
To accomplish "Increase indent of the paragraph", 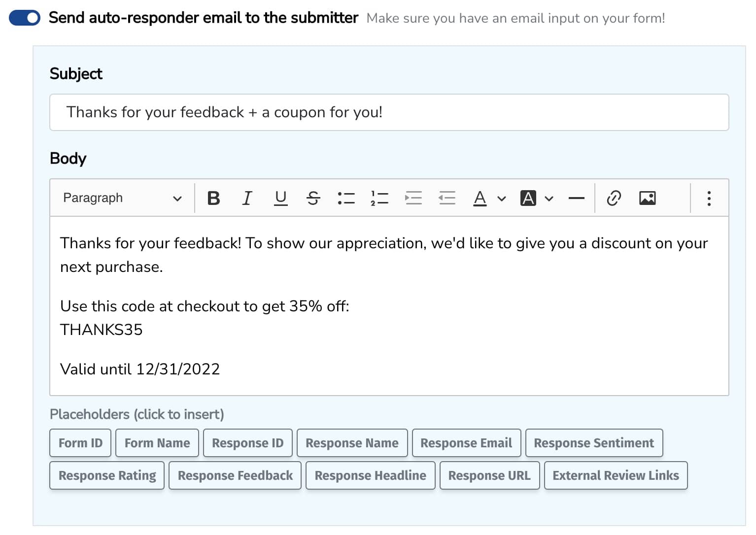I will (x=413, y=198).
